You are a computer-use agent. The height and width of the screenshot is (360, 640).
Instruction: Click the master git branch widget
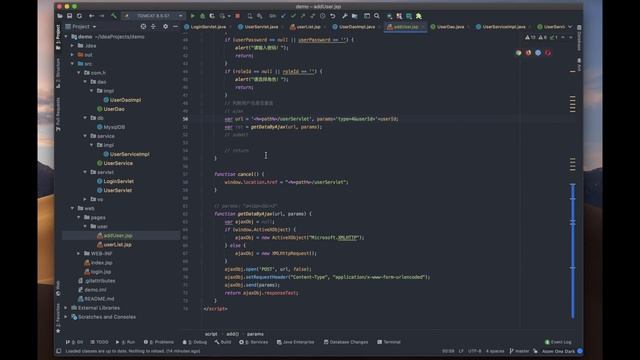[x=519, y=351]
